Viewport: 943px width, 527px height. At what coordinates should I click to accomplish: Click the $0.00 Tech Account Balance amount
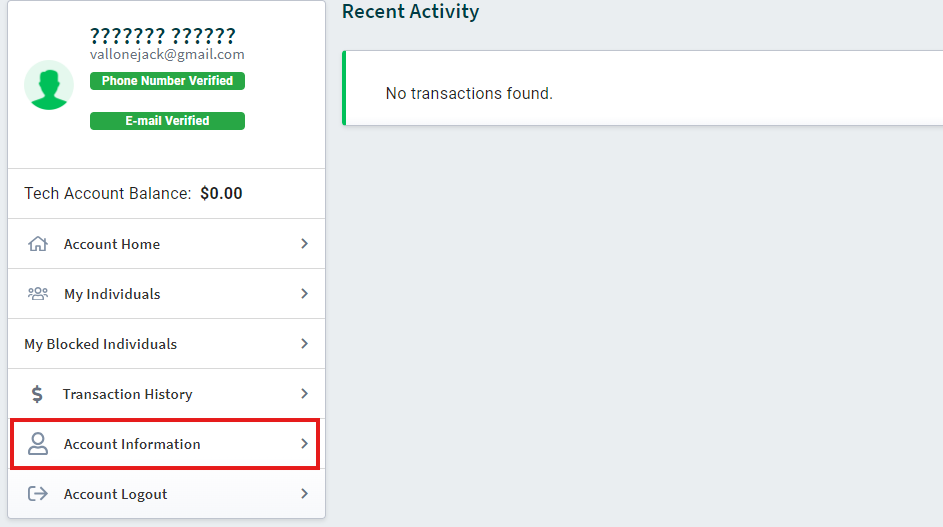coord(221,194)
